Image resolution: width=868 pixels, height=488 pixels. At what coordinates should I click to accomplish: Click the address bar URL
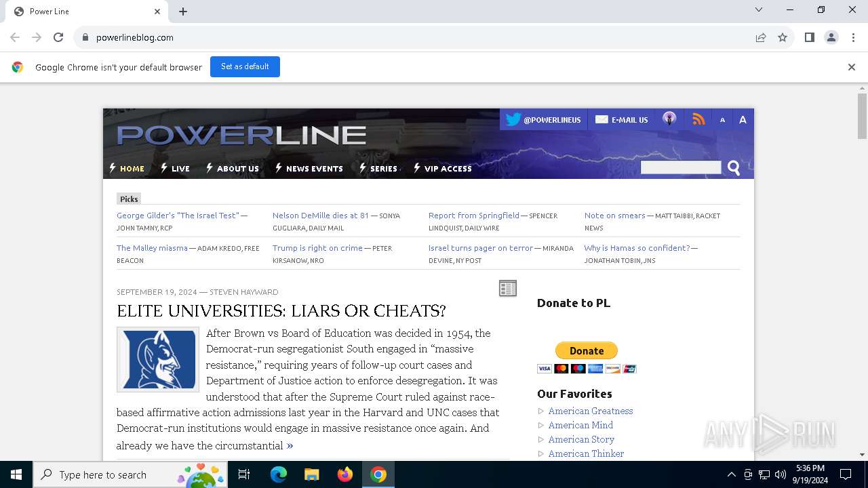(x=135, y=37)
